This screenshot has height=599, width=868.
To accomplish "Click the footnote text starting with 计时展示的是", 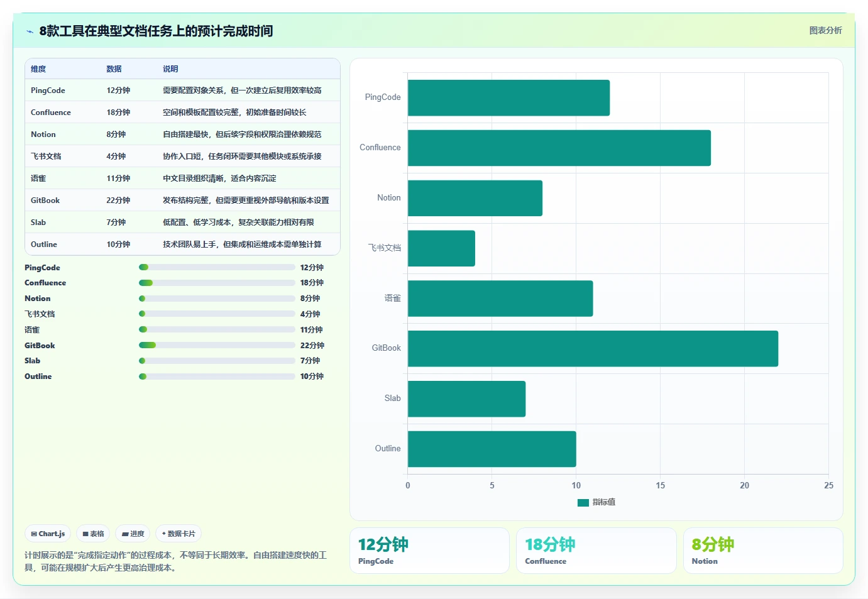I will (176, 561).
